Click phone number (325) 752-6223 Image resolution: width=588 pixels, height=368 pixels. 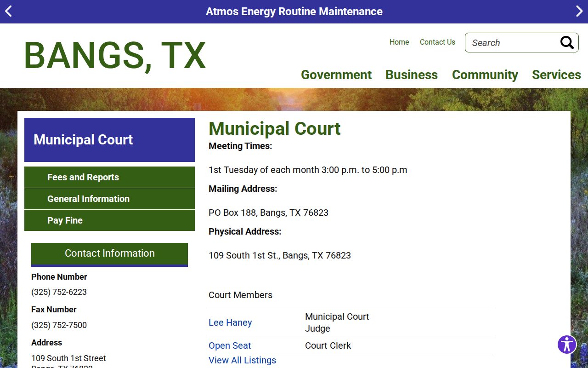click(x=59, y=292)
